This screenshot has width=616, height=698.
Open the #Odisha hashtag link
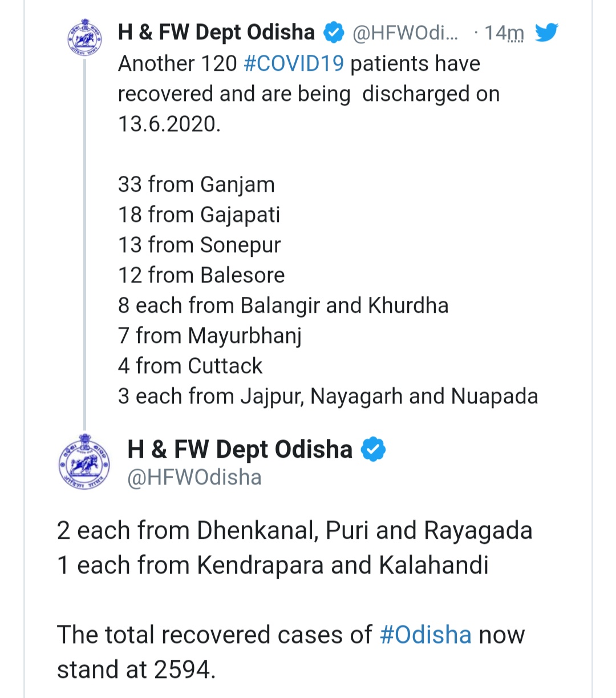[425, 635]
